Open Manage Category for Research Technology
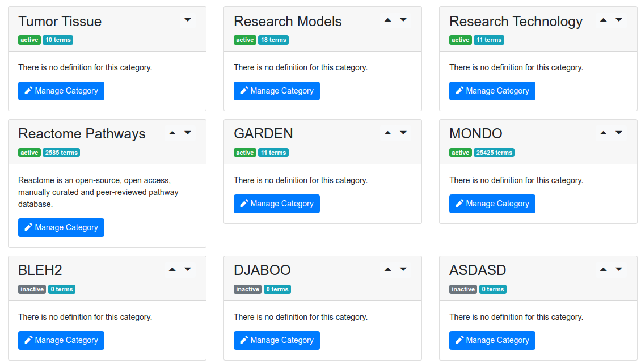Image resolution: width=641 pixels, height=364 pixels. pyautogui.click(x=492, y=91)
